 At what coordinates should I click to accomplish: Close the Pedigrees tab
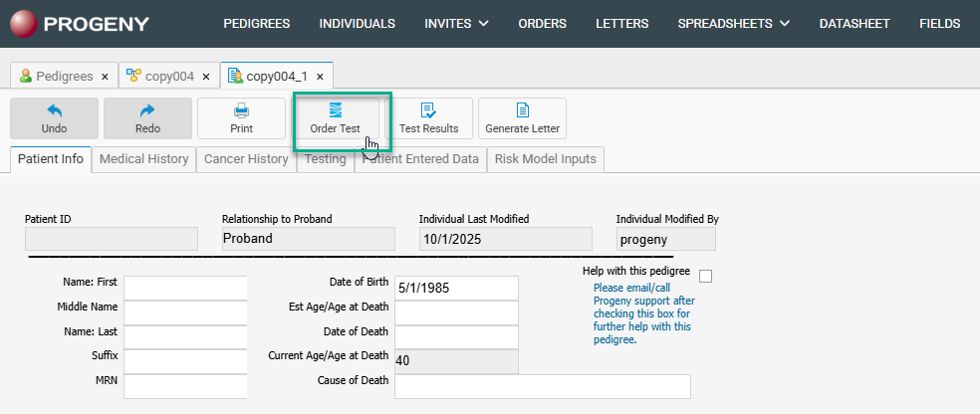pos(105,77)
